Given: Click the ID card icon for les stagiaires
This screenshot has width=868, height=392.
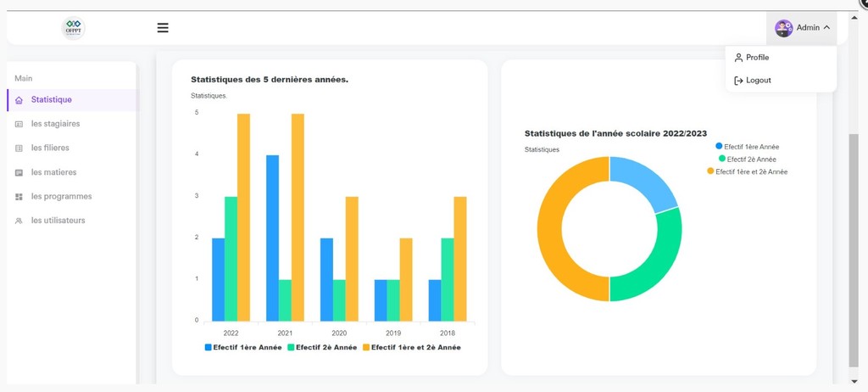Looking at the screenshot, I should 19,124.
